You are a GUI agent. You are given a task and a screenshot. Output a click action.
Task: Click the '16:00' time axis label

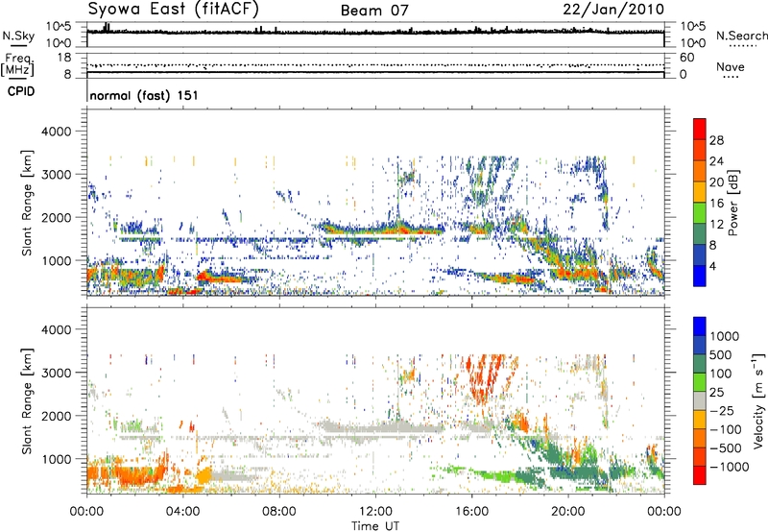pos(471,512)
